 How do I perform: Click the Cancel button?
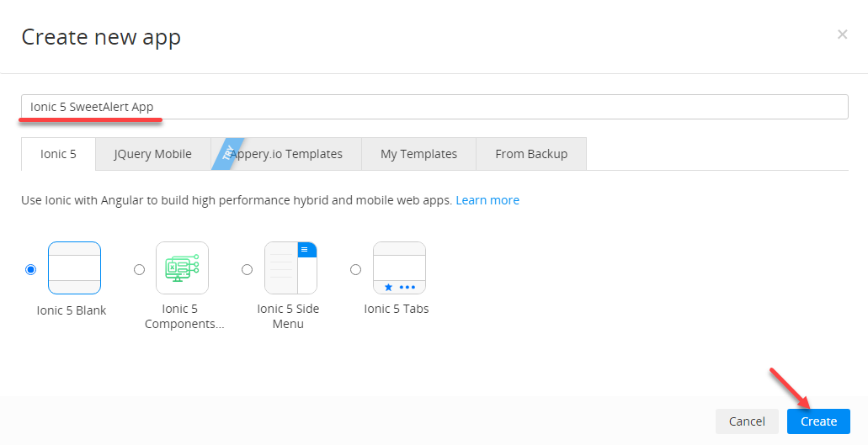point(747,421)
